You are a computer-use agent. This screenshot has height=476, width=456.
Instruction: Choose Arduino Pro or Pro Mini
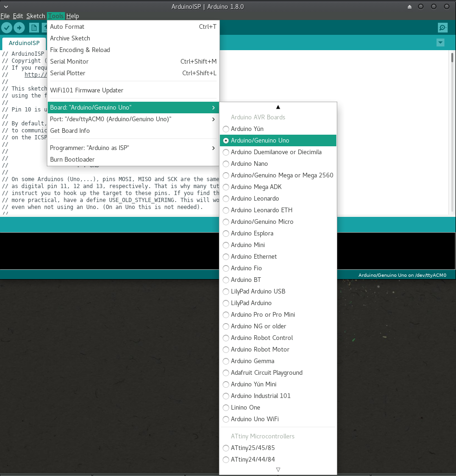click(x=278, y=314)
